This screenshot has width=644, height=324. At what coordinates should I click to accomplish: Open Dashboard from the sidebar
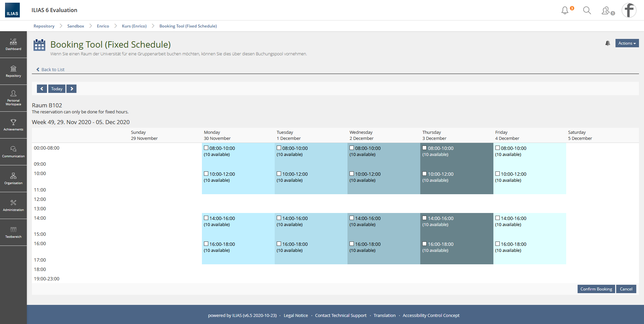(13, 45)
